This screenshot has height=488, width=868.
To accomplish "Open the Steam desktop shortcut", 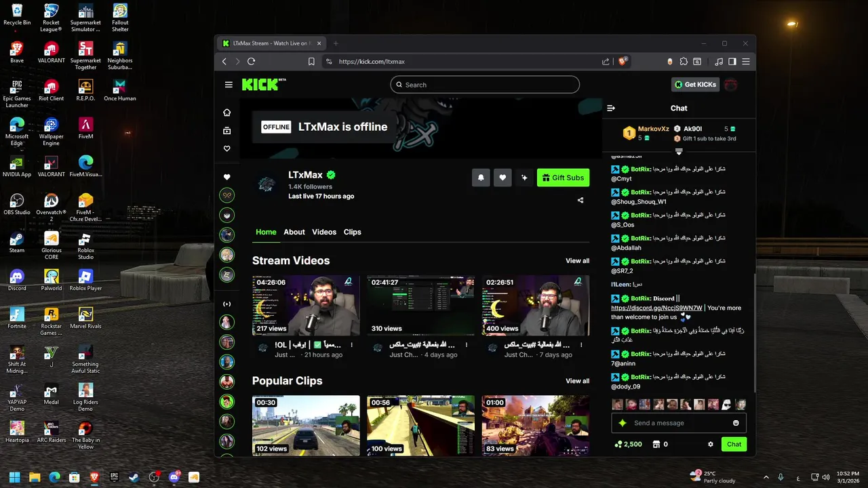I will pos(17,241).
